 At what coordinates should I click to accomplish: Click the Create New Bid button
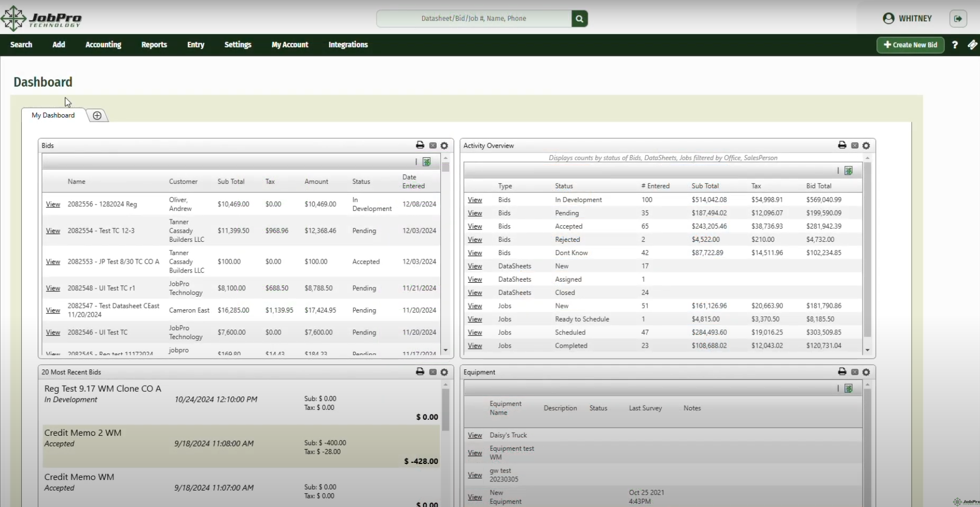[910, 45]
